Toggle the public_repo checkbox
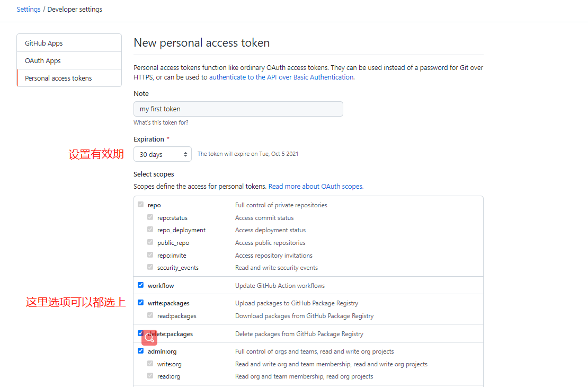Image resolution: width=588 pixels, height=387 pixels. point(150,242)
